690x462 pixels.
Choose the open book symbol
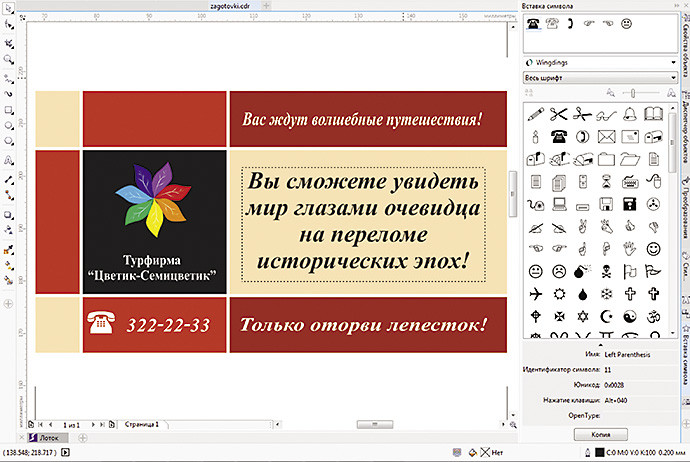point(653,114)
